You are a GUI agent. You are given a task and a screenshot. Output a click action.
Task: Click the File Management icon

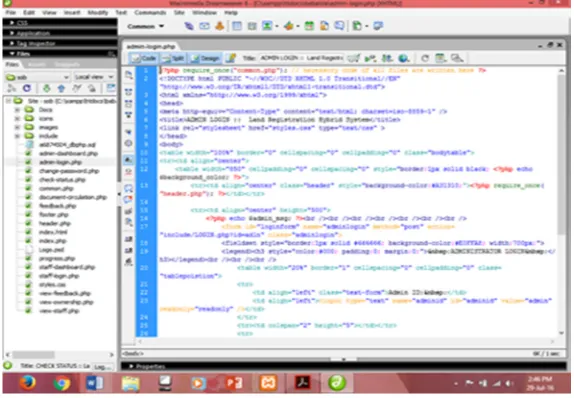pyautogui.click(x=387, y=58)
